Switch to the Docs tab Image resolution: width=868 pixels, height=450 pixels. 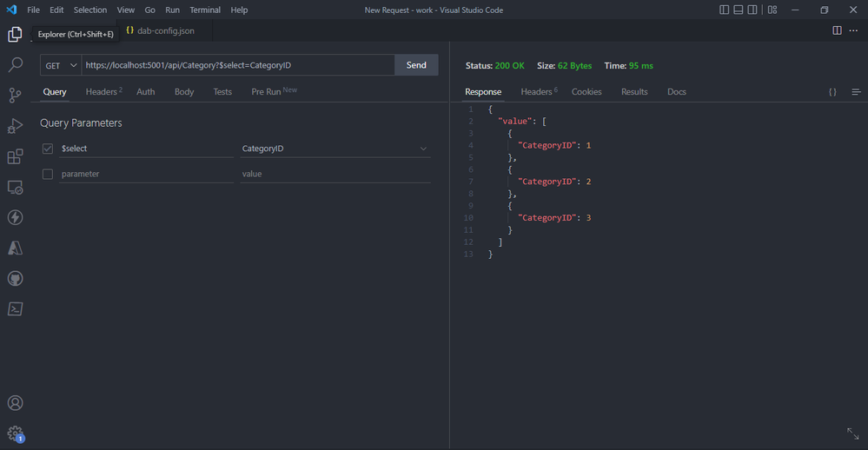pyautogui.click(x=677, y=92)
